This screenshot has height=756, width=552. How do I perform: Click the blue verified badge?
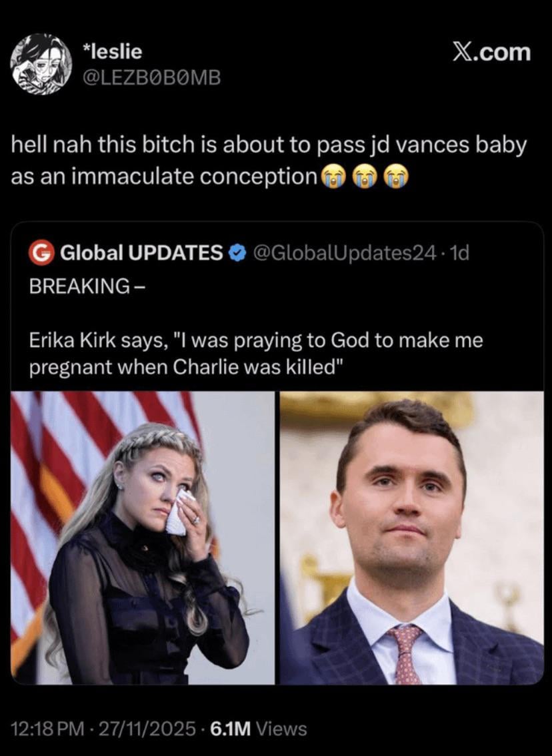click(237, 253)
